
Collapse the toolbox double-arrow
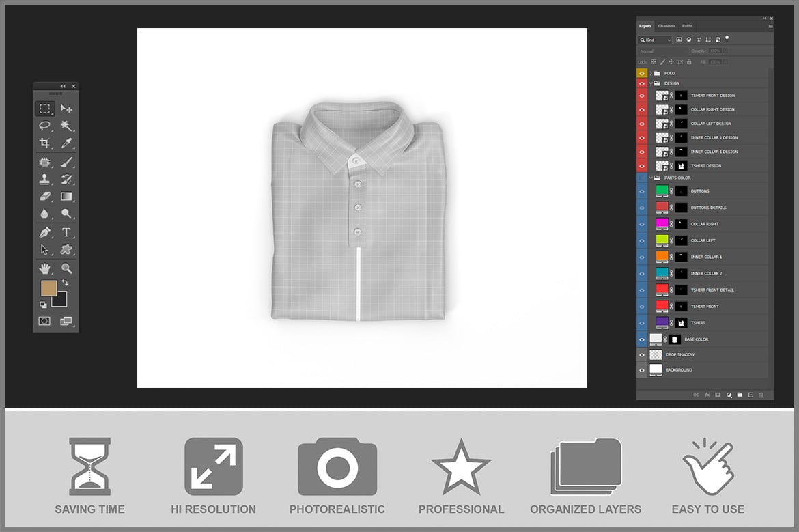coord(63,86)
